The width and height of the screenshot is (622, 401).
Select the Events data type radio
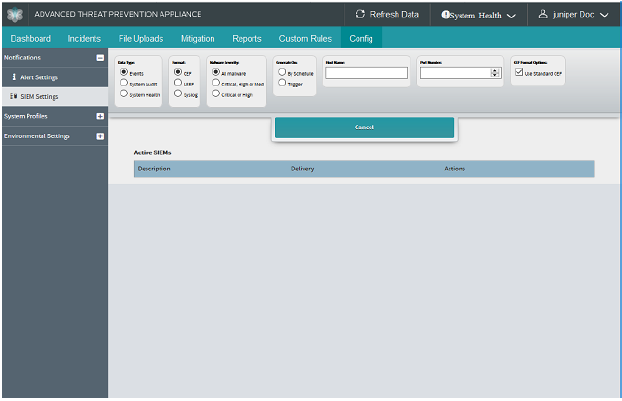click(124, 72)
